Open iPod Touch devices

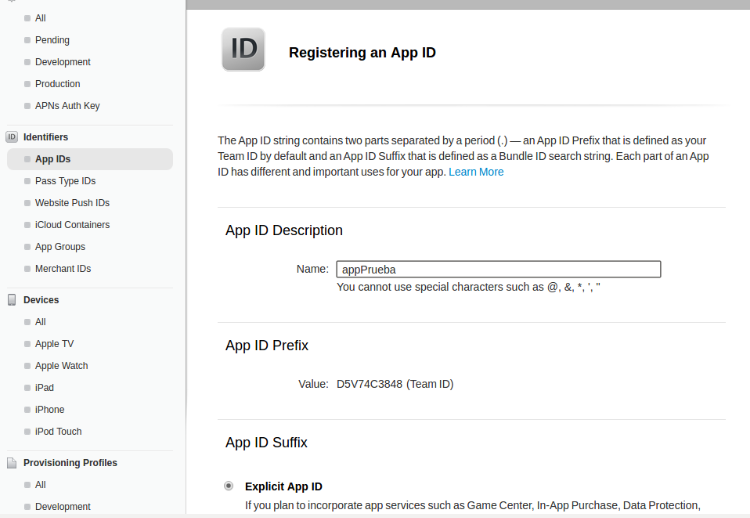tap(58, 432)
